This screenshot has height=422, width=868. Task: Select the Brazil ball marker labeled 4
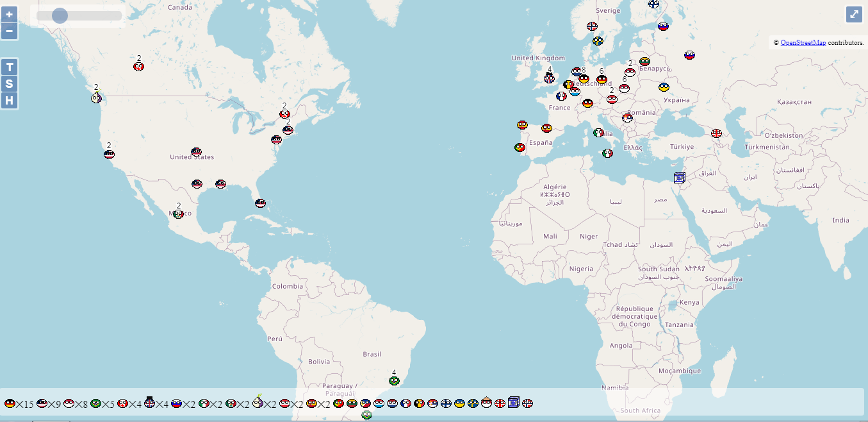(395, 381)
